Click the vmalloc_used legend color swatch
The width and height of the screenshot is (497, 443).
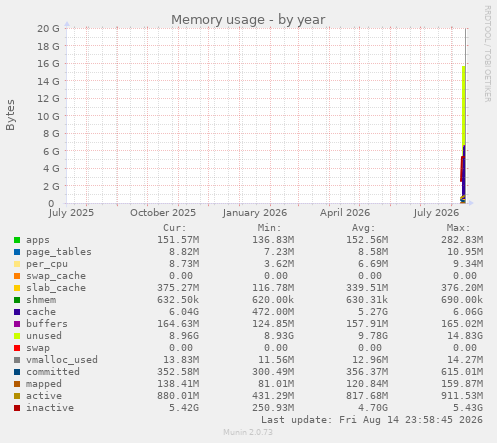click(17, 360)
